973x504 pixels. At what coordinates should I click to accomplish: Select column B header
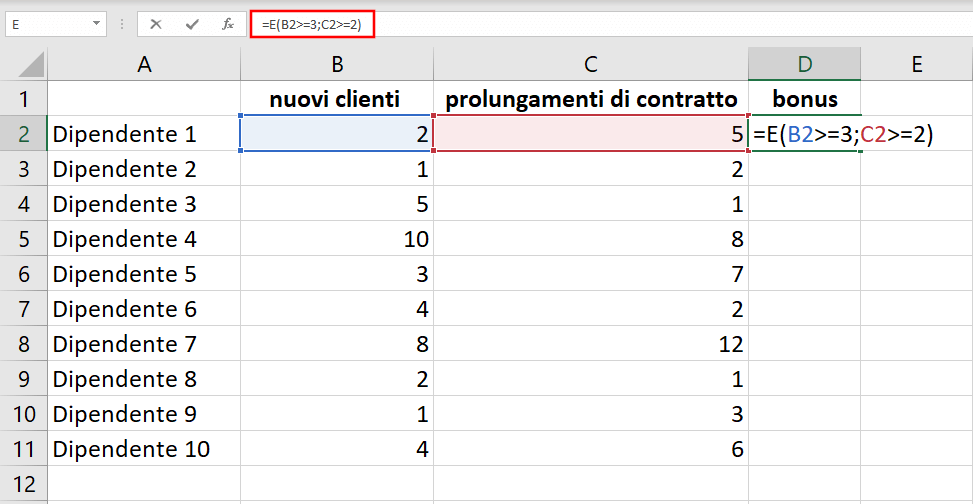[x=337, y=64]
